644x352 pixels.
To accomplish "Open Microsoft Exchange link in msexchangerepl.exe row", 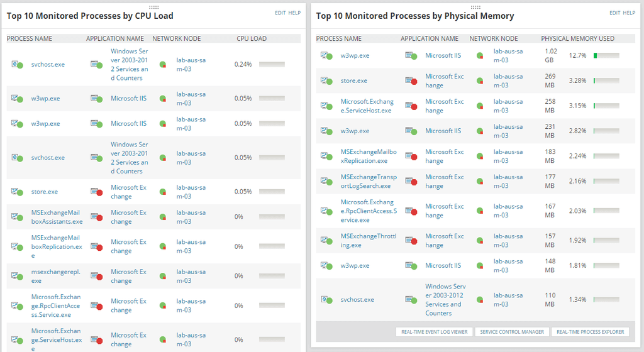I will [128, 276].
